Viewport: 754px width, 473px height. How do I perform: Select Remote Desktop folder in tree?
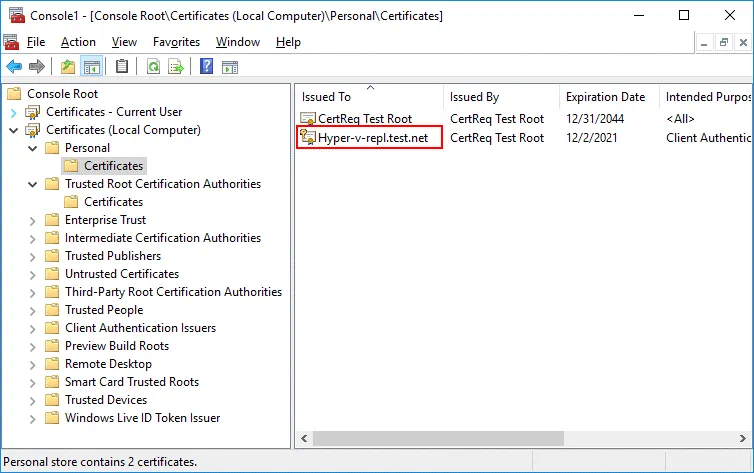[x=108, y=364]
